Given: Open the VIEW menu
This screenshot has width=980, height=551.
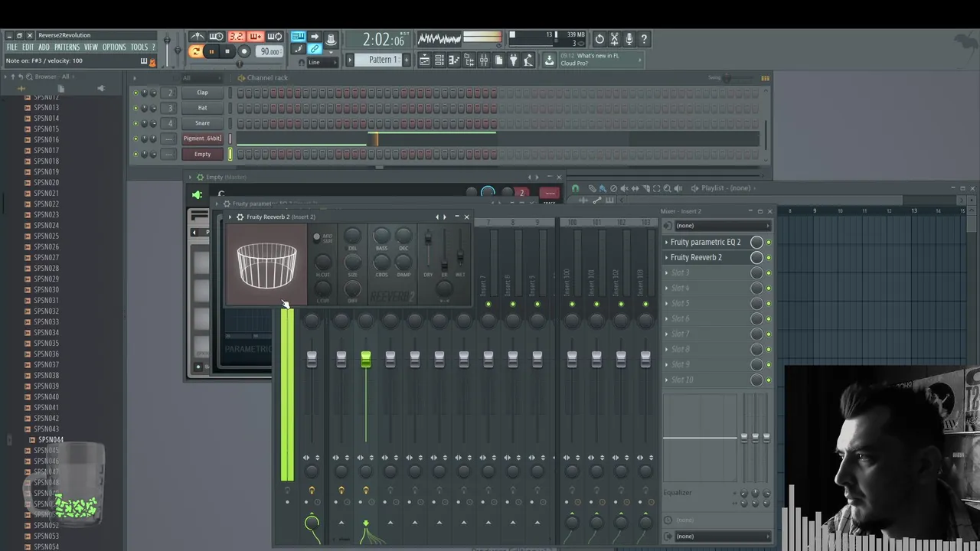Looking at the screenshot, I should pyautogui.click(x=91, y=47).
